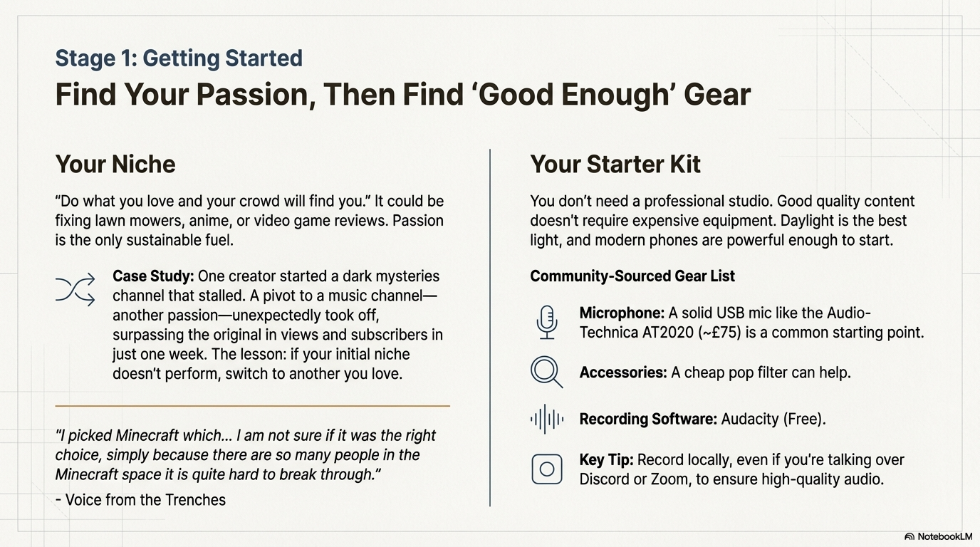Click the 'Recording Software:' bold label
This screenshot has height=547, width=980.
coord(648,419)
